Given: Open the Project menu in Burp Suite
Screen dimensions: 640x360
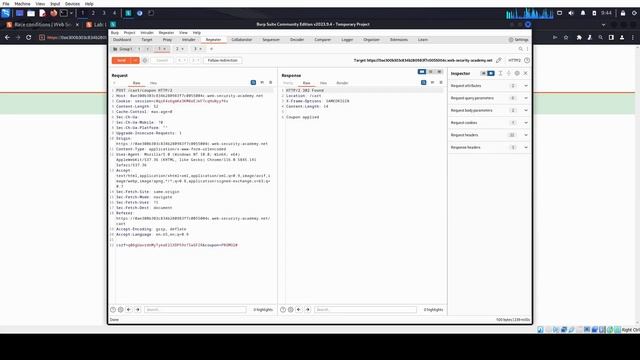Looking at the screenshot, I should (129, 33).
